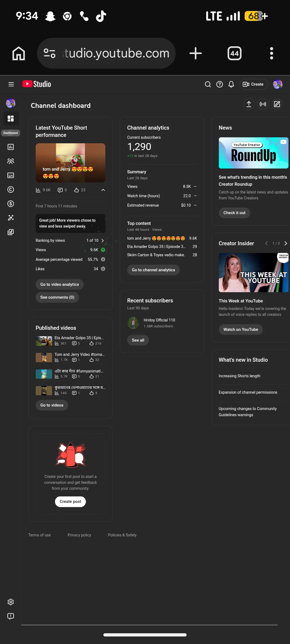Screen dimensions: 290x644
Task: Select the Dashboard sidebar icon
Action: pyautogui.click(x=10, y=119)
